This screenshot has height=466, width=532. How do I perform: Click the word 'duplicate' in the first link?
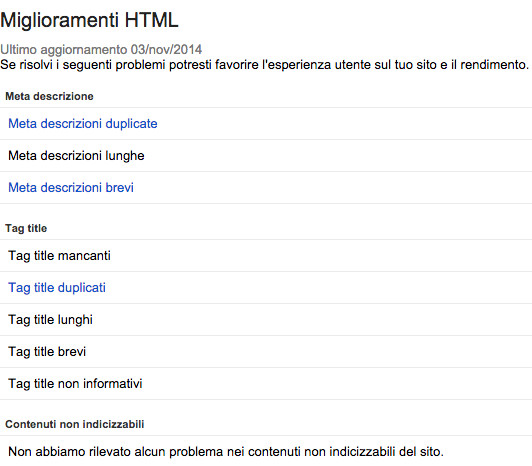[x=132, y=124]
